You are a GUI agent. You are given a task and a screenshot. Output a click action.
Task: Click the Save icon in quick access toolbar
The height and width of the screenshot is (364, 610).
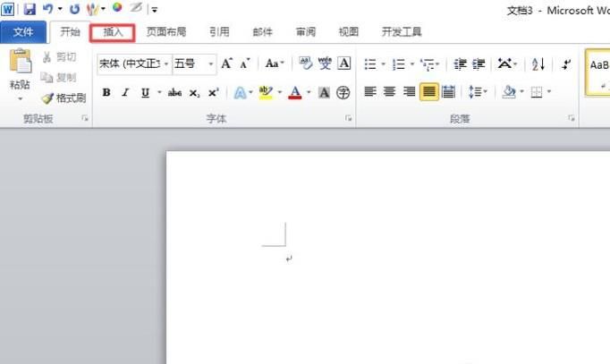30,9
